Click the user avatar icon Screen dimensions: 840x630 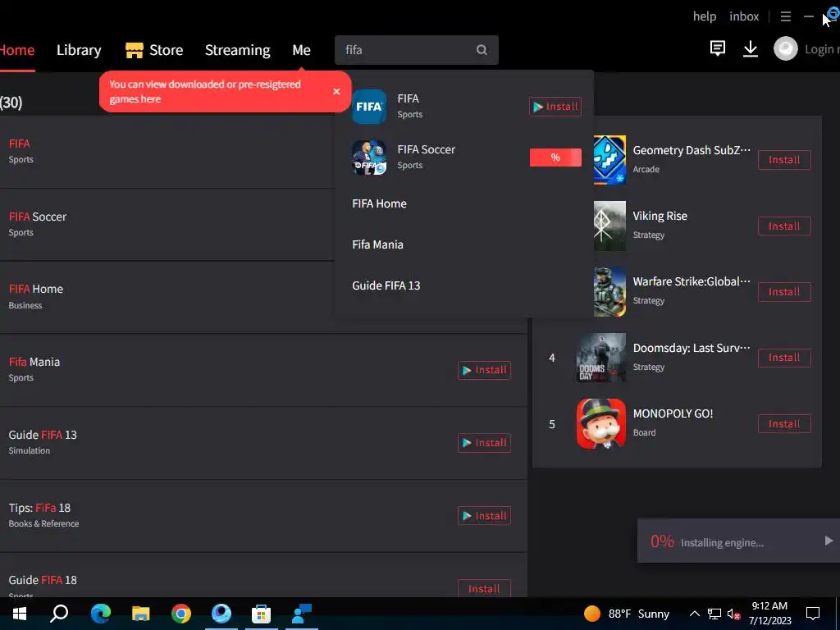coord(785,48)
